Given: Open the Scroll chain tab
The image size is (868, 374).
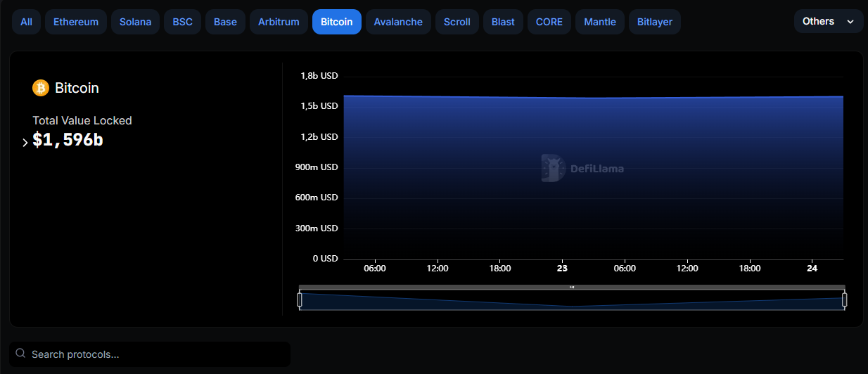Looking at the screenshot, I should point(457,22).
